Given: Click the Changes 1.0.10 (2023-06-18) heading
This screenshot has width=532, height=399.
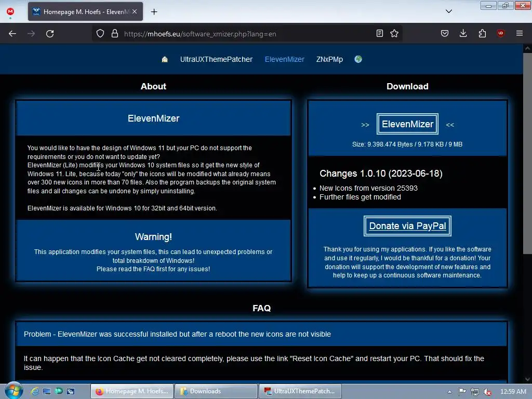Looking at the screenshot, I should (x=381, y=174).
